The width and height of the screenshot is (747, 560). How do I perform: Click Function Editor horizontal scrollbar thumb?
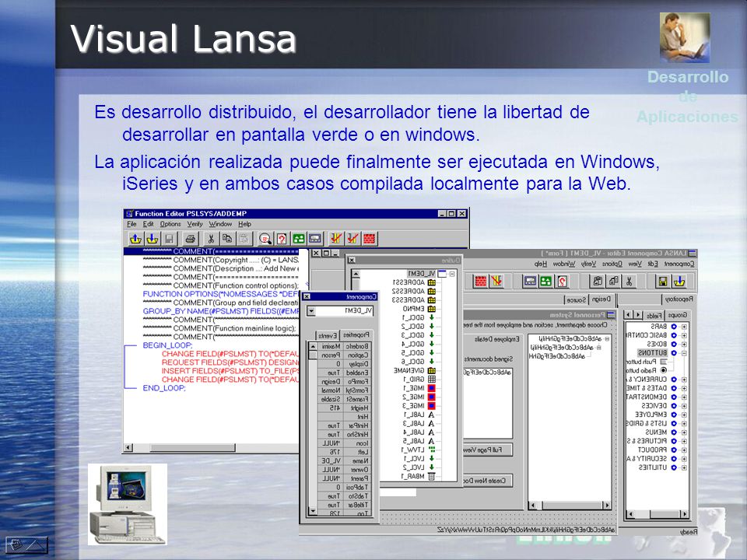click(192, 448)
